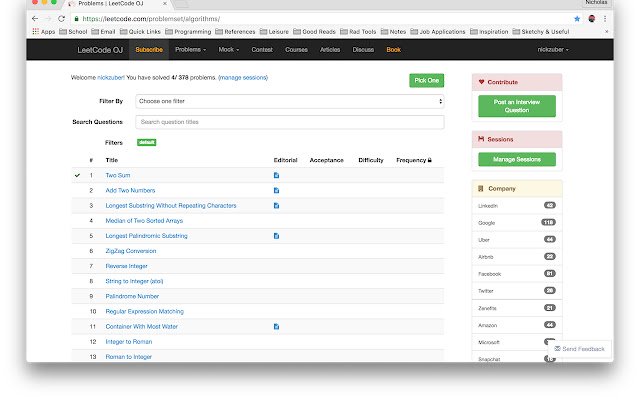This screenshot has width=640, height=400.
Task: Open editorial icon for Container With Most Water
Action: 276,326
